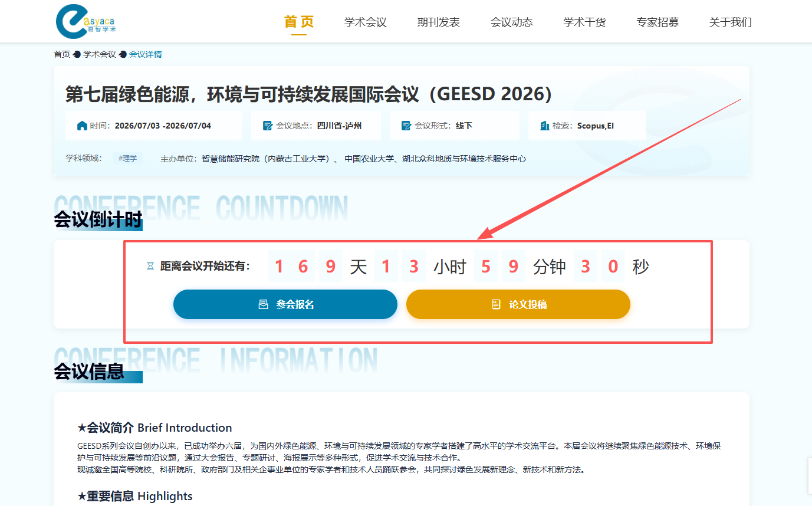Click the organizer text 中国农业大学
The height and width of the screenshot is (506, 812).
tap(369, 159)
